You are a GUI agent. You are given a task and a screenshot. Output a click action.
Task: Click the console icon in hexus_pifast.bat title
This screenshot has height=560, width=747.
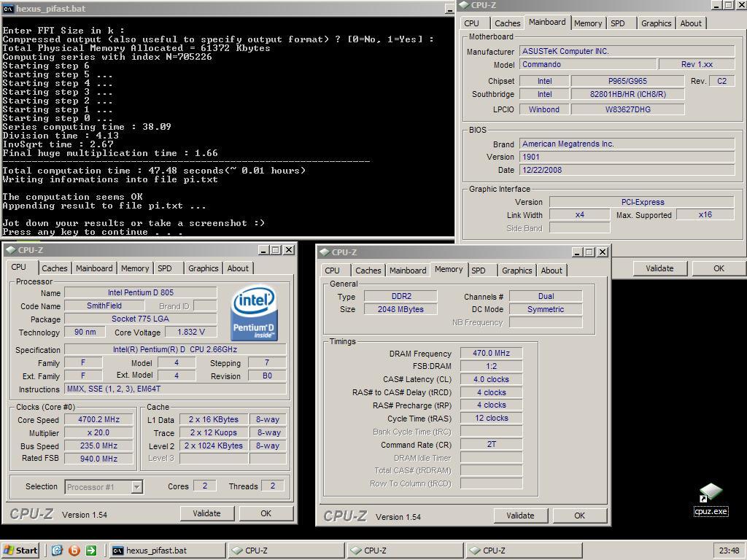8,9
